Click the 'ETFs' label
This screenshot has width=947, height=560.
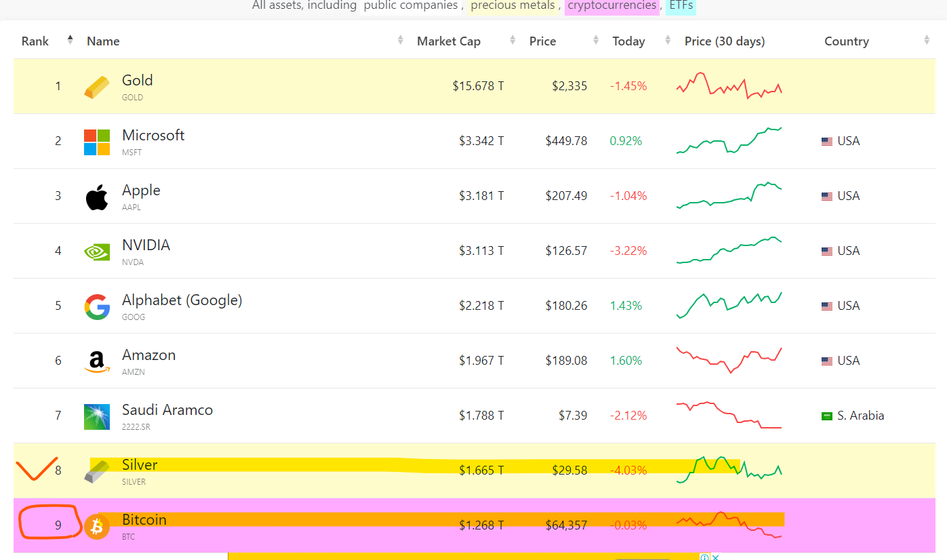(681, 6)
